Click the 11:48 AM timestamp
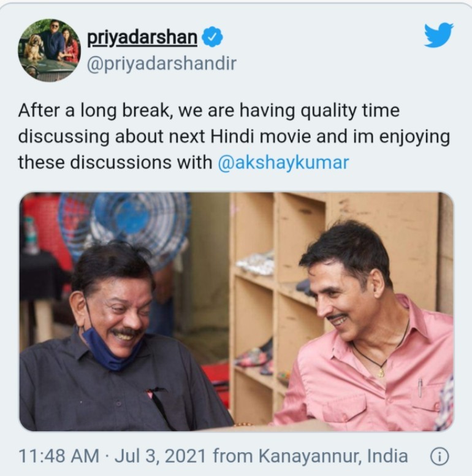The image size is (472, 476). [x=59, y=456]
